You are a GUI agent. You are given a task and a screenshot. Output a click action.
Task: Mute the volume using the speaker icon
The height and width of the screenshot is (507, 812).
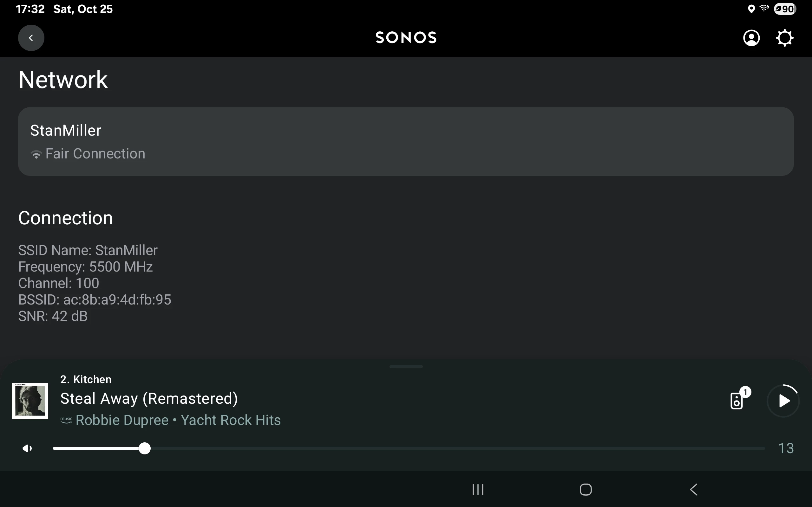(27, 448)
